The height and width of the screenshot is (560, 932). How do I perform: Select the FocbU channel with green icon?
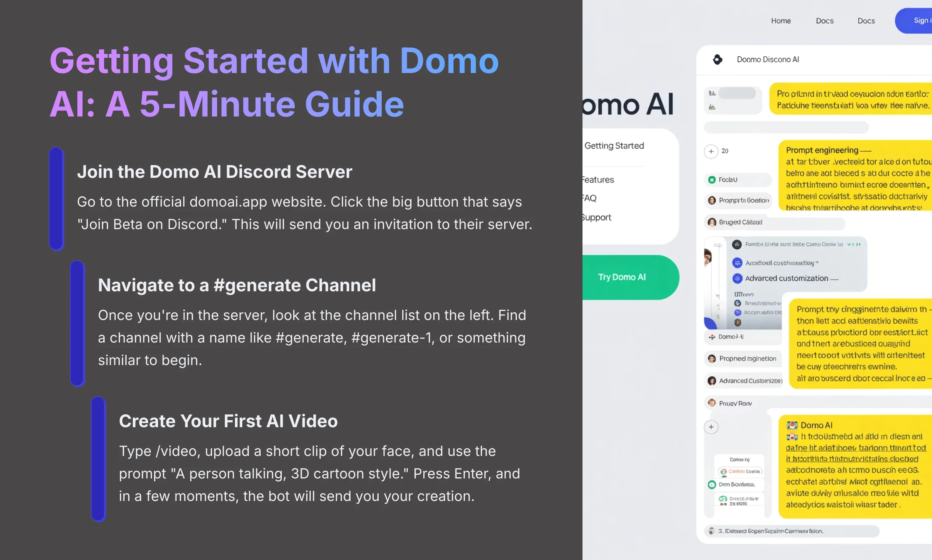737,179
